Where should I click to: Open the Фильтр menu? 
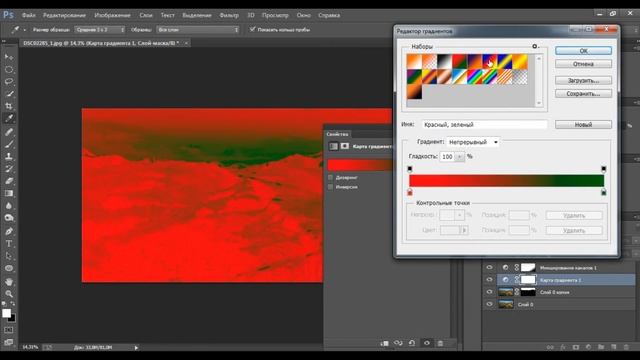[229, 15]
